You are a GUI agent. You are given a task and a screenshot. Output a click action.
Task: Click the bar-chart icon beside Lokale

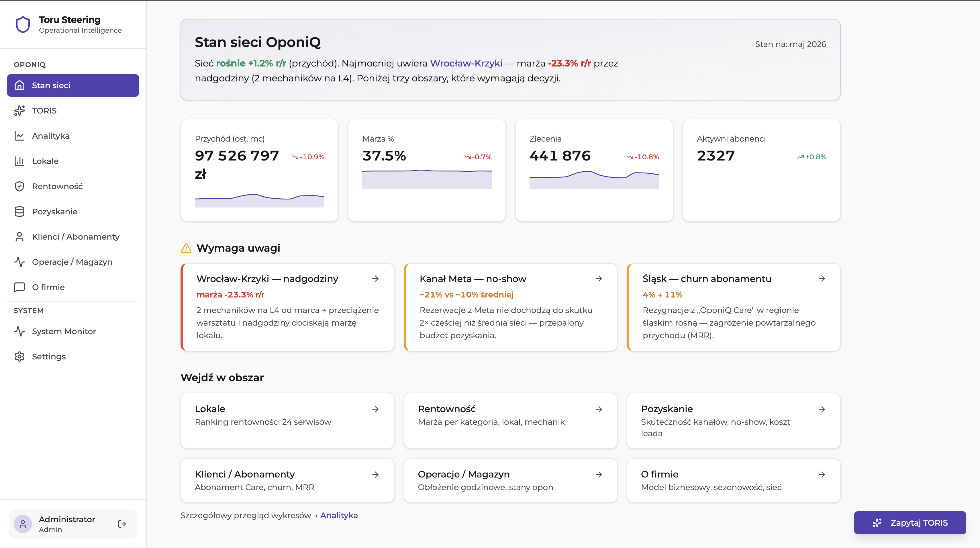19,161
